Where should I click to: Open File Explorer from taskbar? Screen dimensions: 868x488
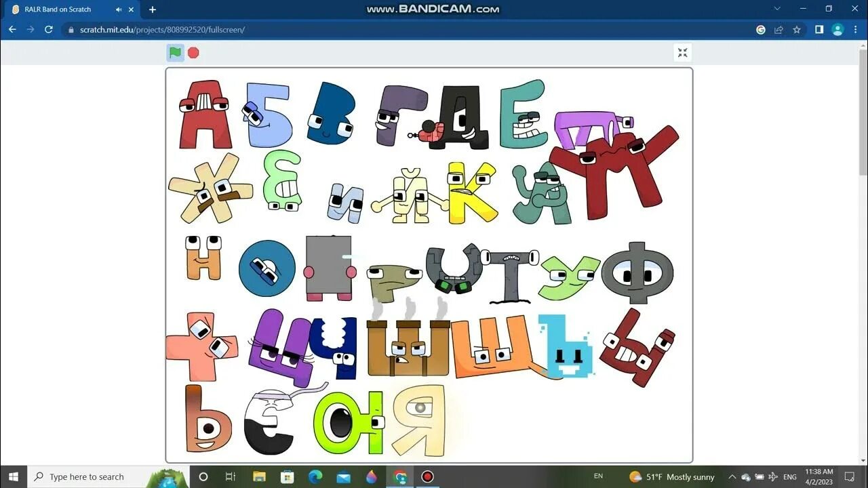(x=259, y=476)
